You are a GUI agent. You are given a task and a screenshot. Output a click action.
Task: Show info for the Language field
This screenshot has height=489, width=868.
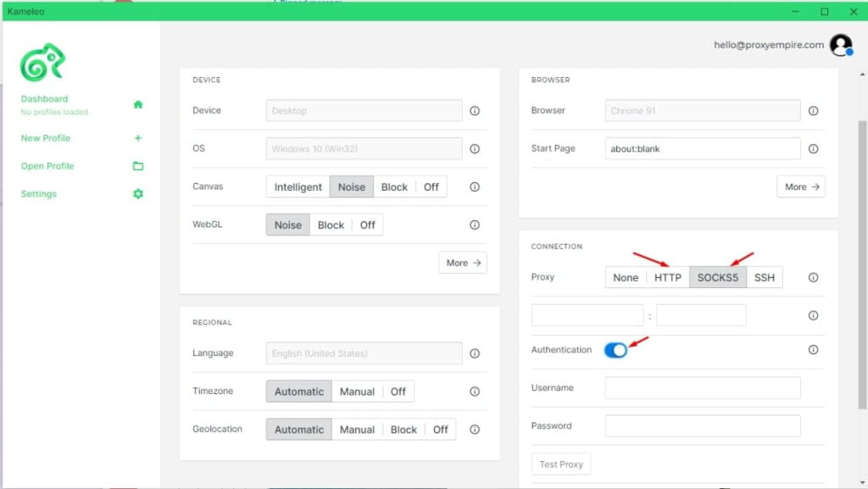[475, 353]
